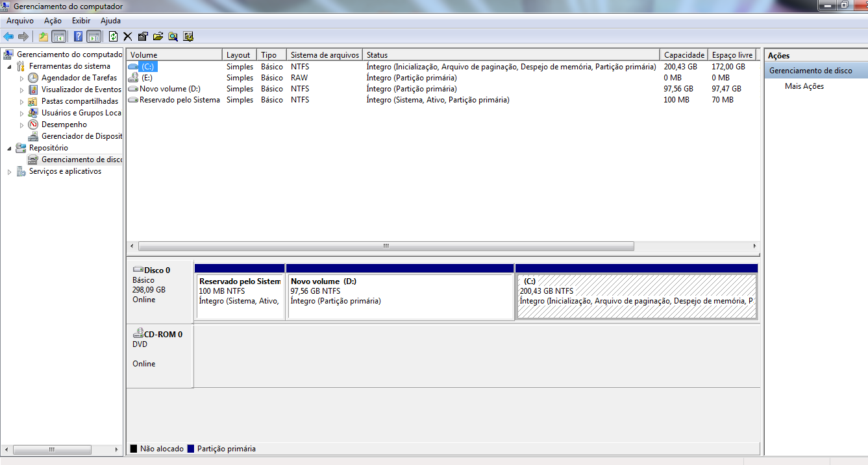Viewport: 868px width, 465px height.
Task: Click the Up one level folder icon
Action: (43, 36)
